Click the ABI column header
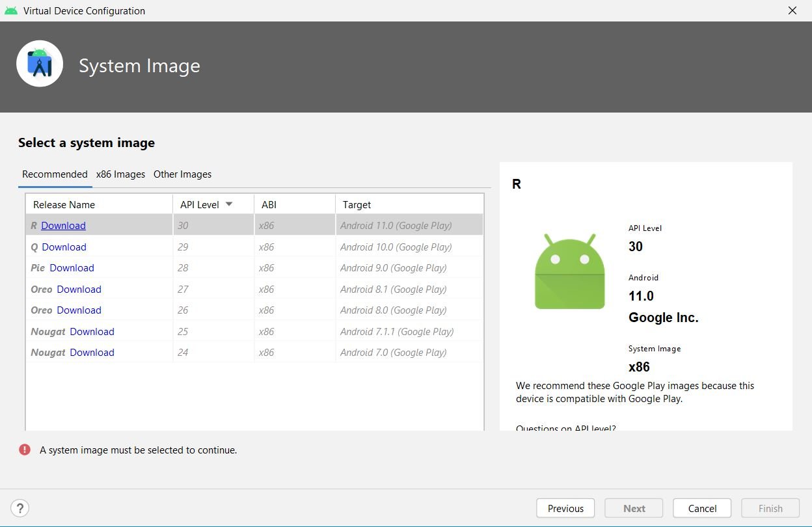The height and width of the screenshot is (527, 812). click(295, 204)
